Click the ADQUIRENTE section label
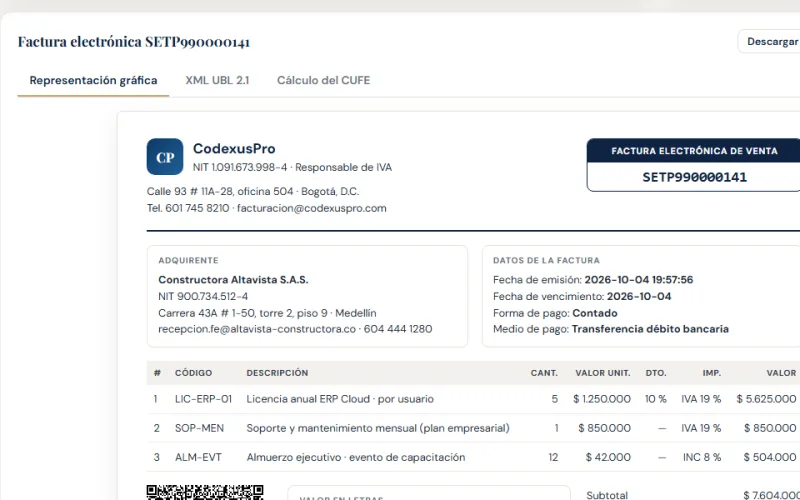Screen dimensions: 800x500 [188, 260]
